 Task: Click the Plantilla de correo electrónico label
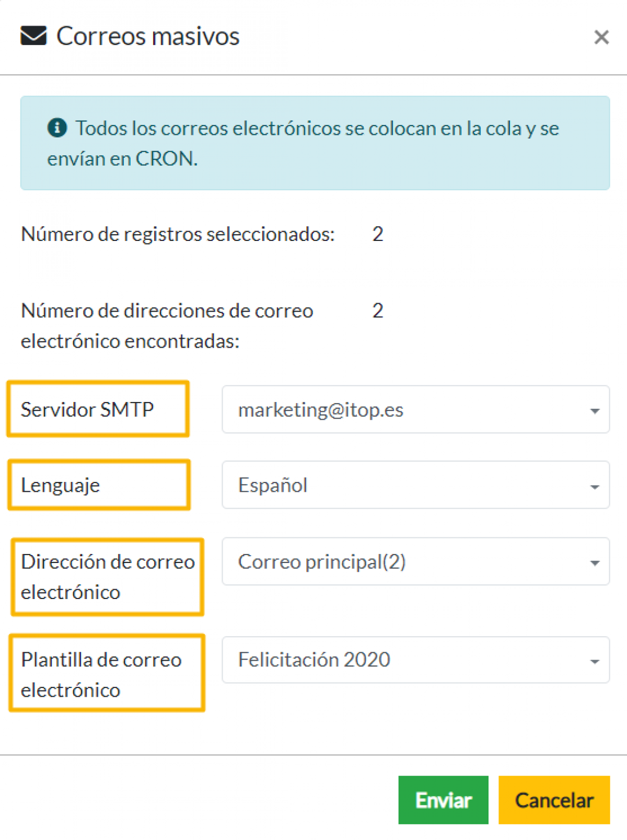(x=101, y=674)
